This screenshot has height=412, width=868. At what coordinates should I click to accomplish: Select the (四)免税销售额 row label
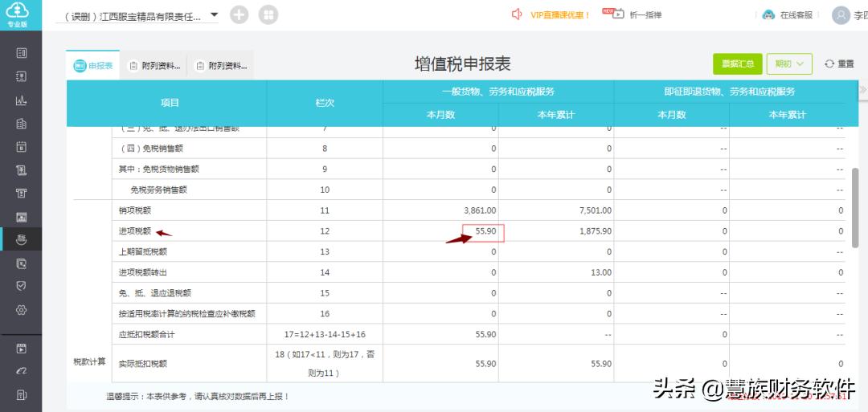(152, 149)
